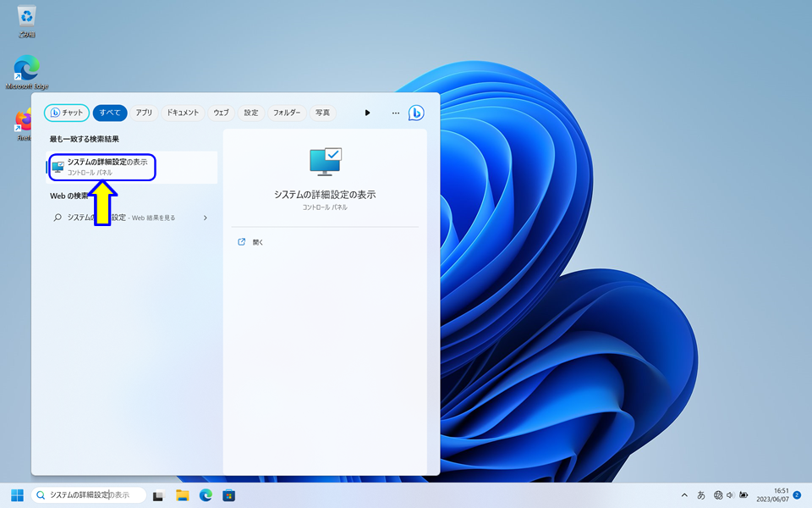This screenshot has width=812, height=508.
Task: Click the large monitor icon in preview pane
Action: click(325, 161)
